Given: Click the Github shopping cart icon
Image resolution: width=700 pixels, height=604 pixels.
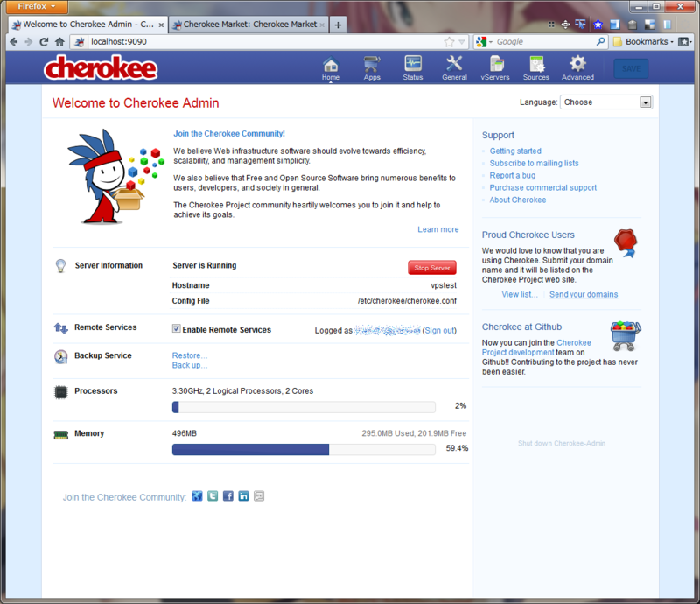Looking at the screenshot, I should (626, 335).
